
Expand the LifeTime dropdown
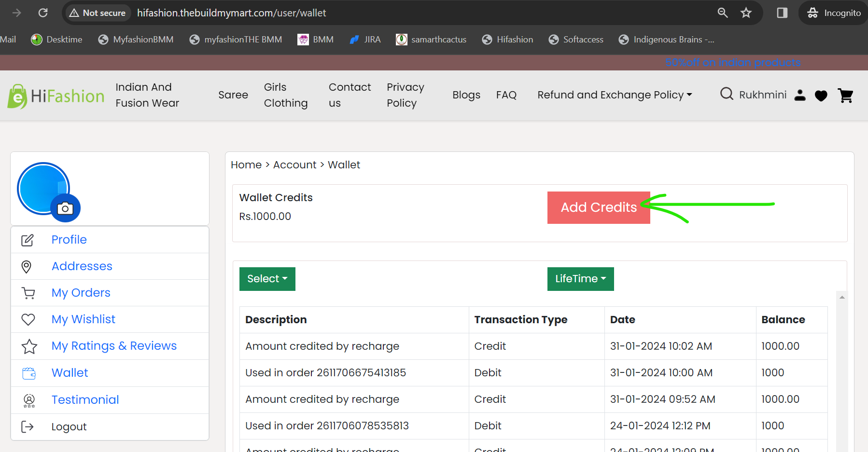point(581,279)
